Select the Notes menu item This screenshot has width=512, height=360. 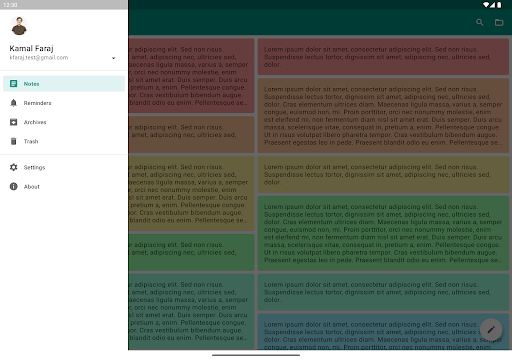pos(64,84)
